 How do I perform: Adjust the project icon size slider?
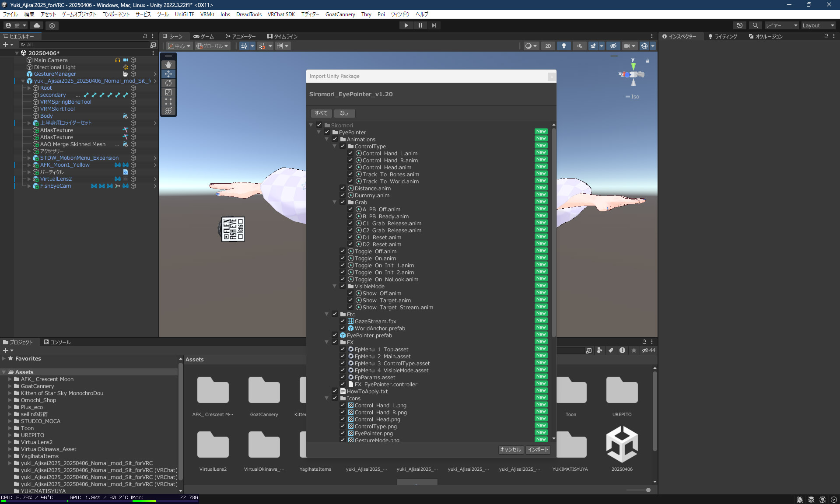coord(648,490)
